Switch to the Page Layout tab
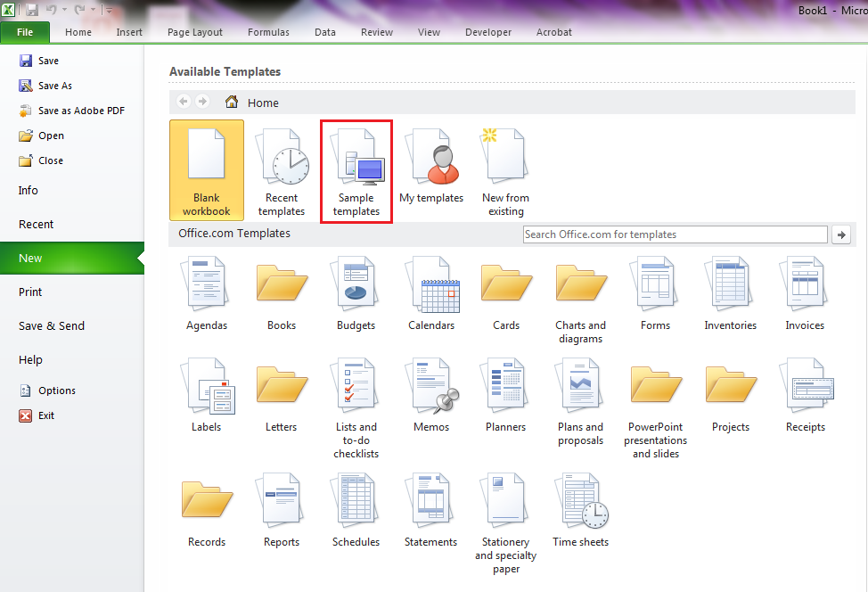The image size is (868, 592). 195,32
